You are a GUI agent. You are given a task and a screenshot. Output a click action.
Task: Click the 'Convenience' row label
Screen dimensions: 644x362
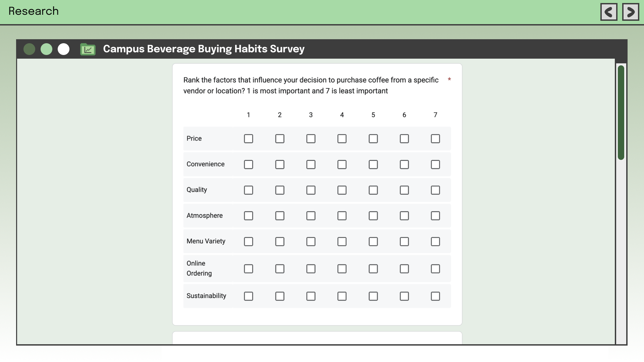(206, 164)
